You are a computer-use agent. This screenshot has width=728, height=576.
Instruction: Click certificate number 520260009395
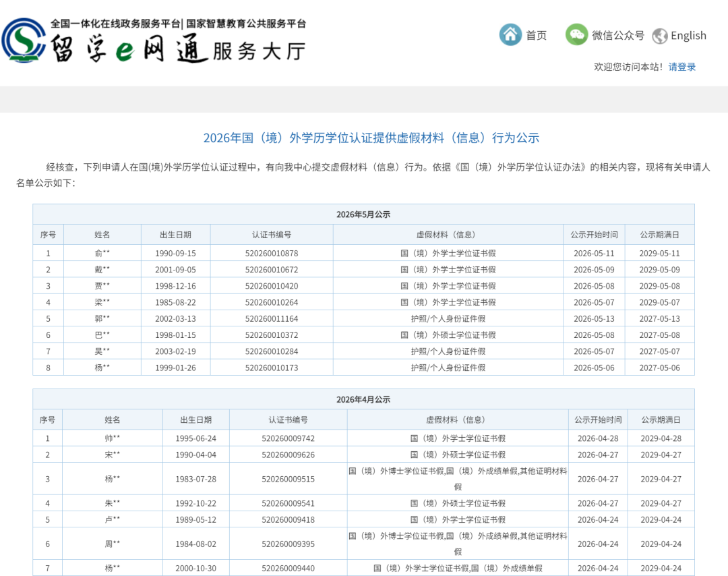(288, 544)
